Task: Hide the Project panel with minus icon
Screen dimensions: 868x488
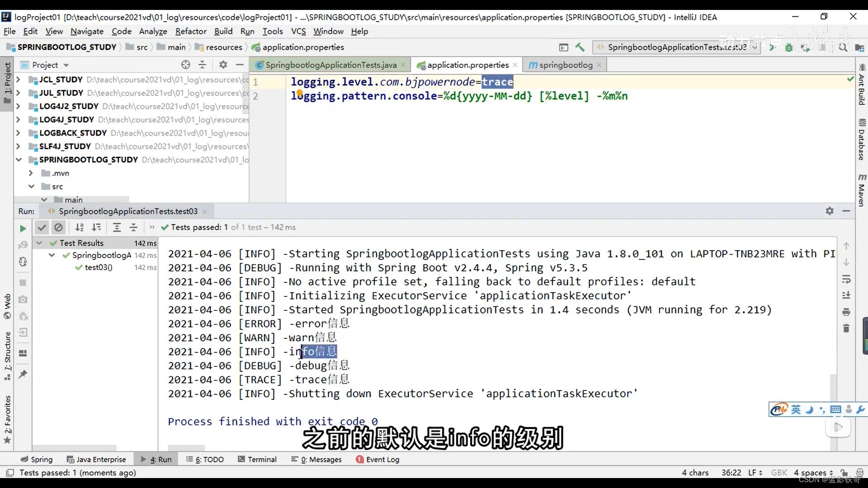Action: [240, 65]
